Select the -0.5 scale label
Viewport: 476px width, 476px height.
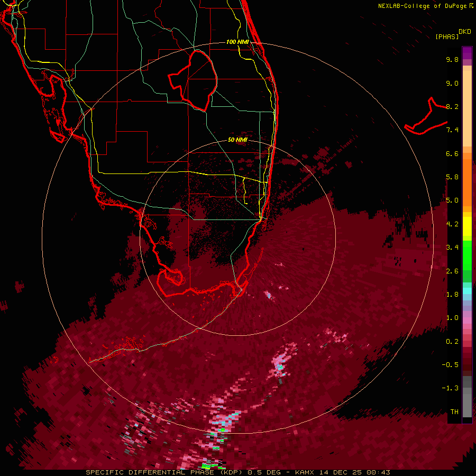point(450,364)
